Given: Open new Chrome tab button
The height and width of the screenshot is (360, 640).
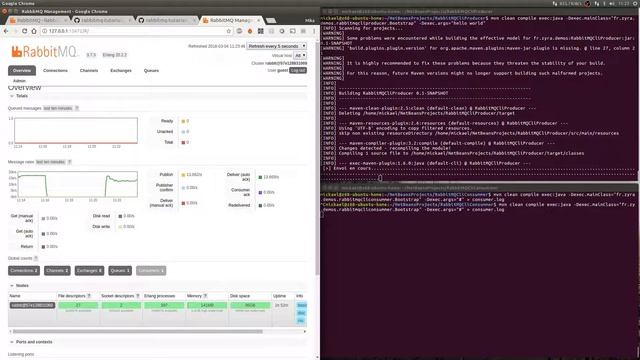Looking at the screenshot, I should click(270, 20).
